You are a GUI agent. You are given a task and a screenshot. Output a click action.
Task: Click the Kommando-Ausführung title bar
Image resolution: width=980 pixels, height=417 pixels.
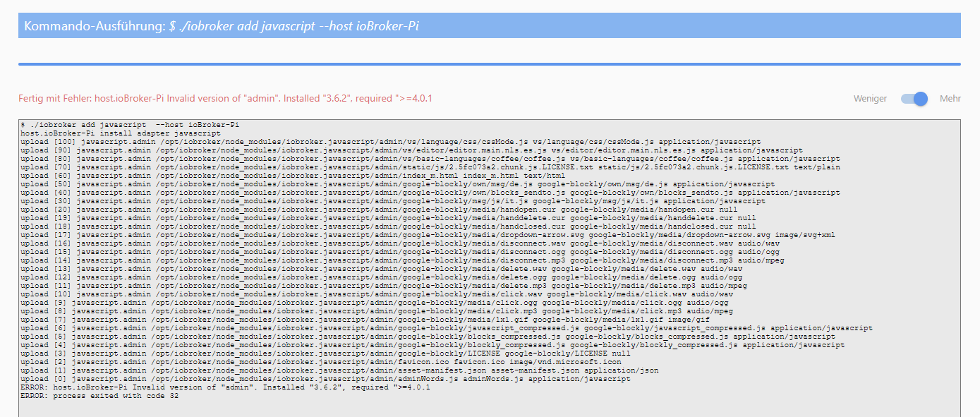(x=490, y=26)
